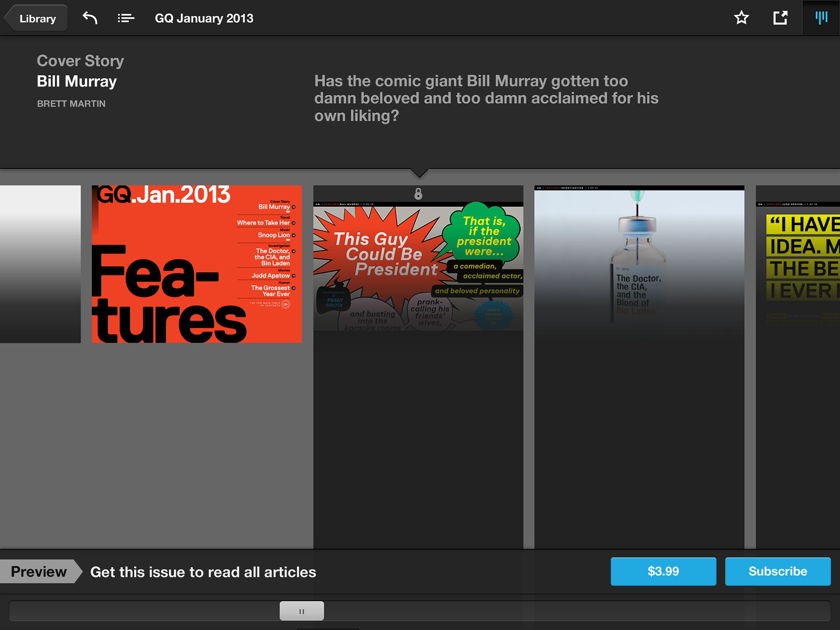Click the article summary about Bill Murray
This screenshot has height=630, width=840.
click(486, 98)
